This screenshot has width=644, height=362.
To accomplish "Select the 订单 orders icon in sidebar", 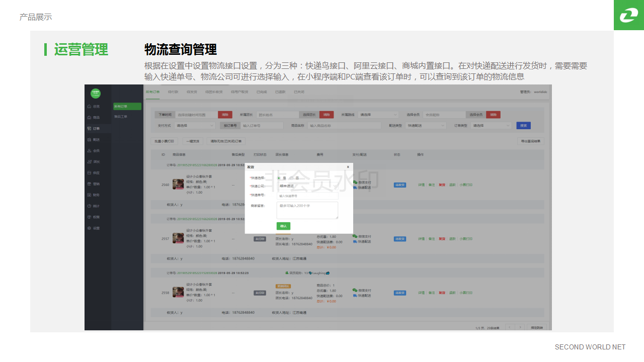I will pyautogui.click(x=90, y=129).
